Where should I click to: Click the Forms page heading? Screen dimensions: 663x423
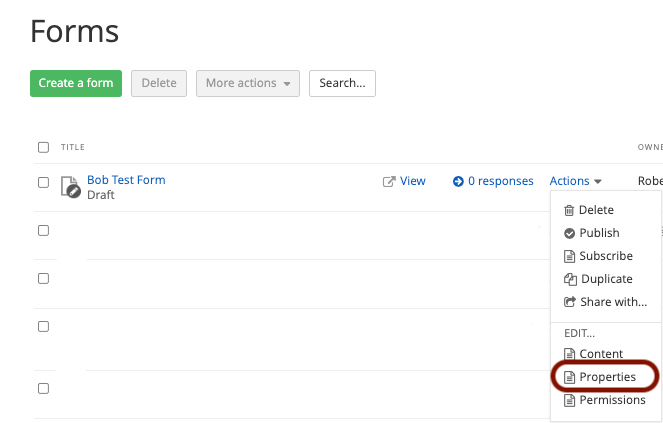coord(75,31)
